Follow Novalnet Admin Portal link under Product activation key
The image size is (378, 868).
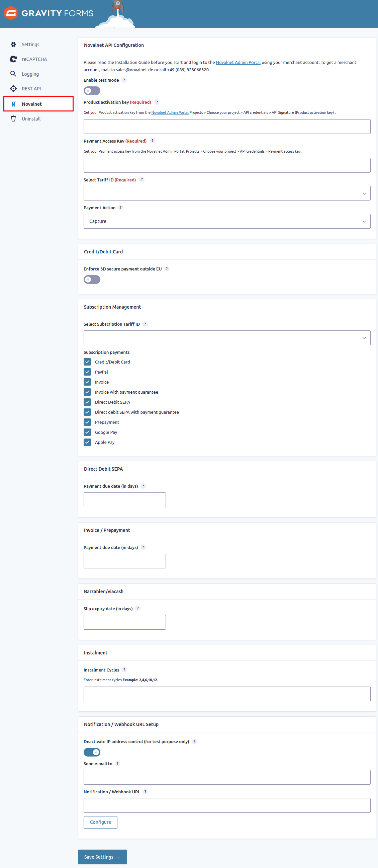pos(170,112)
